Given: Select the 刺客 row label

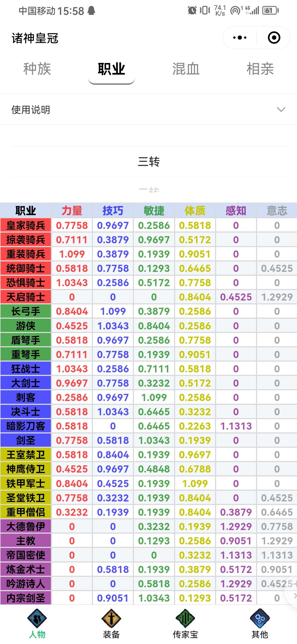Looking at the screenshot, I should point(26,397).
